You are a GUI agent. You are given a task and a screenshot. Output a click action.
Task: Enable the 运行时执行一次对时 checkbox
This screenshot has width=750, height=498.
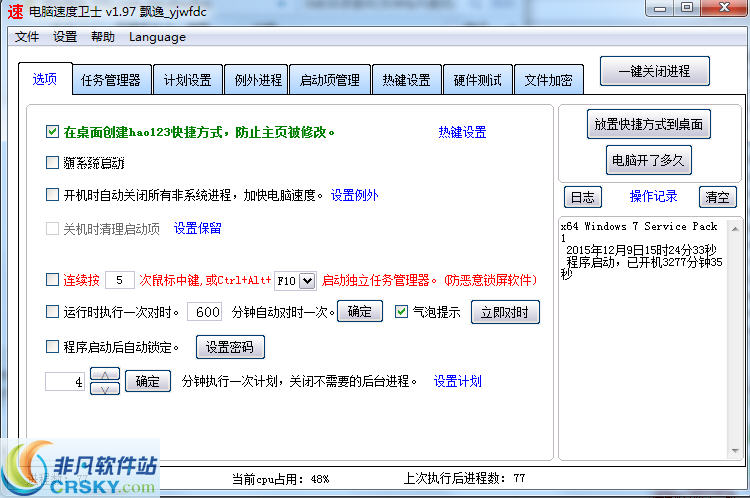(x=52, y=312)
